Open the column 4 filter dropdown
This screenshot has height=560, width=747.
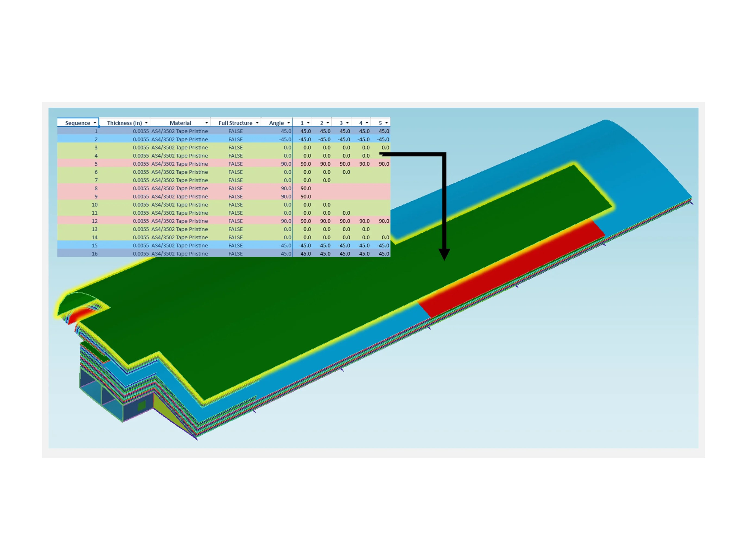click(x=367, y=123)
